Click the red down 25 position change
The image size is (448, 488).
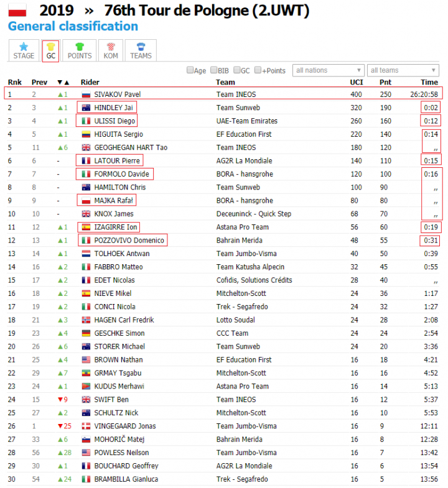click(64, 426)
